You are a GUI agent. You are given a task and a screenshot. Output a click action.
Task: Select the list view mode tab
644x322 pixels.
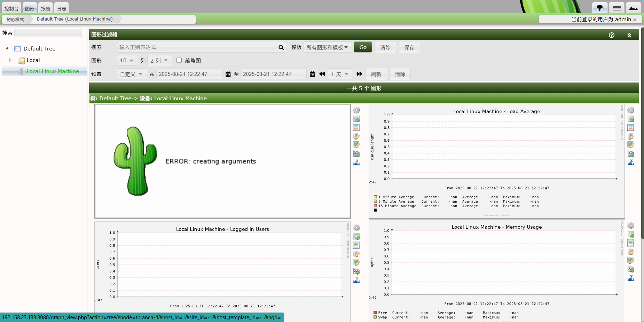[616, 8]
